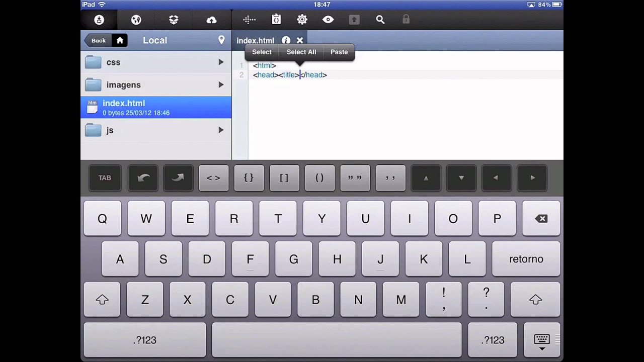Open the Local files tab icon
The height and width of the screenshot is (362, 644).
(x=99, y=20)
